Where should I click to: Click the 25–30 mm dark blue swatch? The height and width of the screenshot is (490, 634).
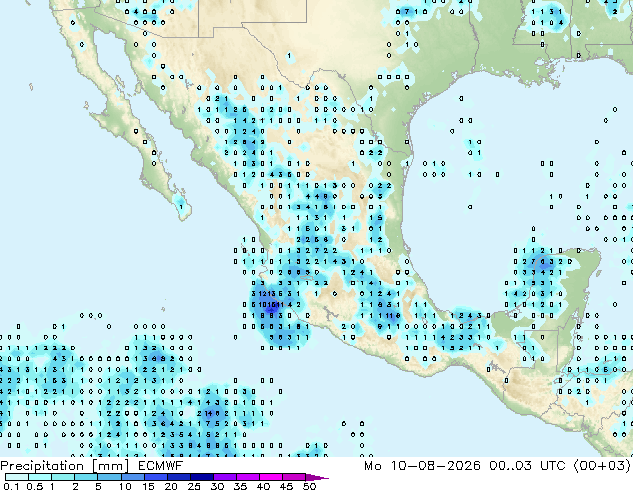(201, 477)
